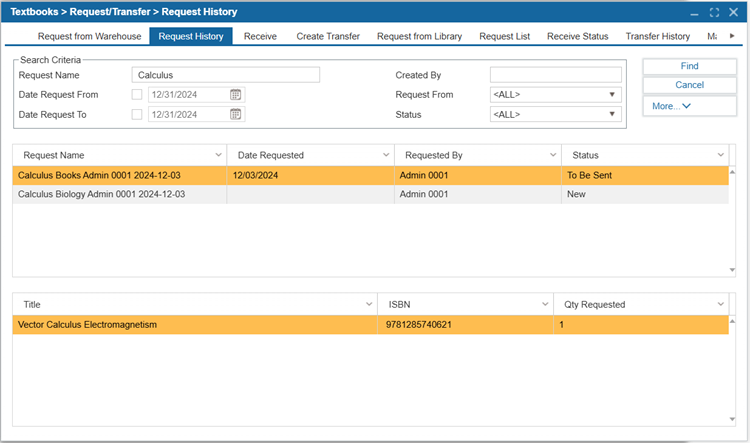
Task: Click the Created By input field
Action: (555, 75)
